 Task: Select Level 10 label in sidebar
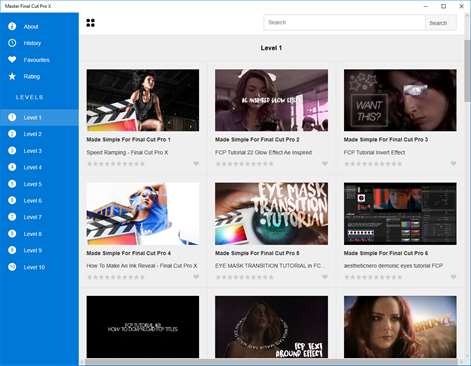(34, 267)
